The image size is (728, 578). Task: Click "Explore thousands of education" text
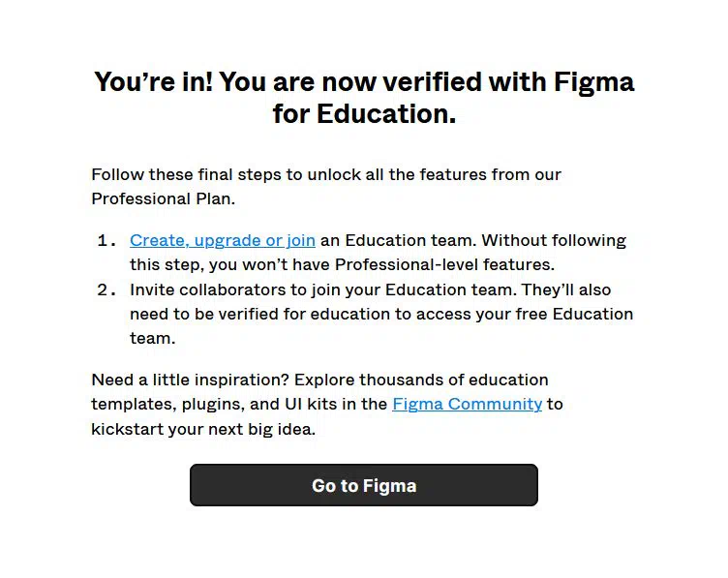(x=421, y=380)
